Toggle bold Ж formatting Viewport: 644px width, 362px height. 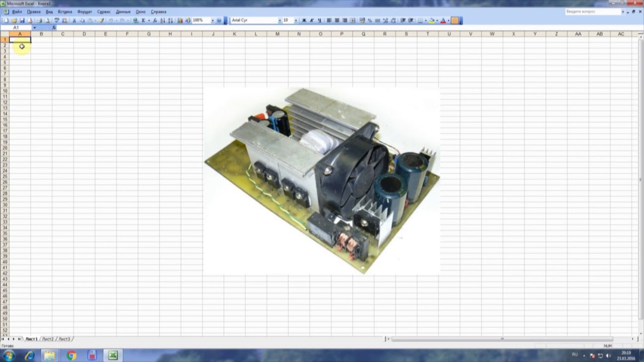pos(304,21)
